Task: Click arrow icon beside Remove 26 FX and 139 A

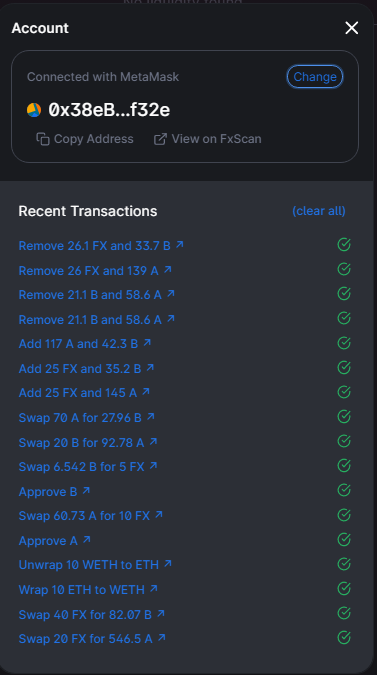Action: 168,269
